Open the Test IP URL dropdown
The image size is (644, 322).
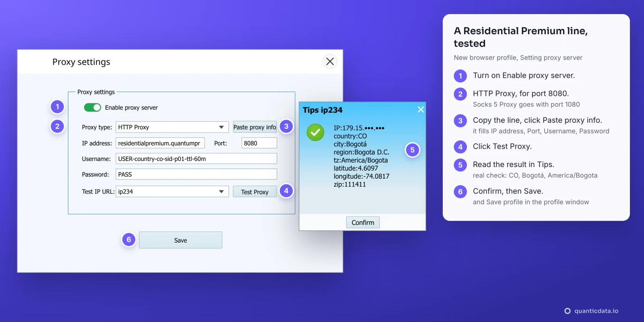point(172,192)
